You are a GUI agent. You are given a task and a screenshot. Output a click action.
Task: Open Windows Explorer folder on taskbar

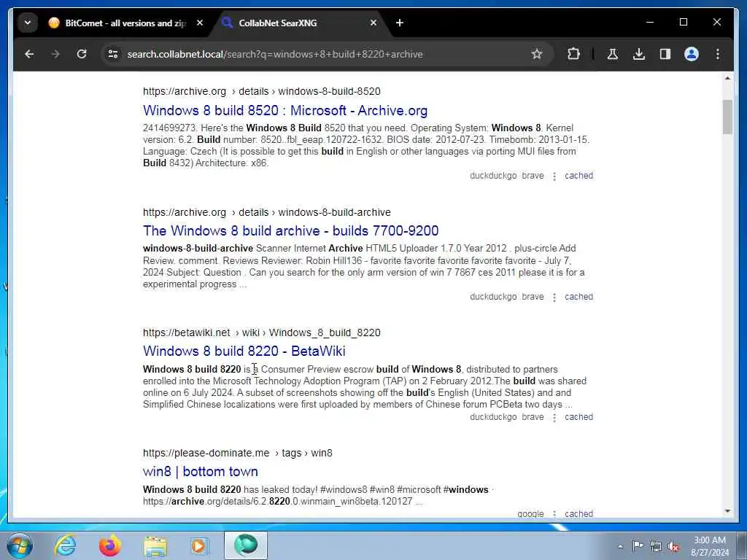[x=155, y=546]
